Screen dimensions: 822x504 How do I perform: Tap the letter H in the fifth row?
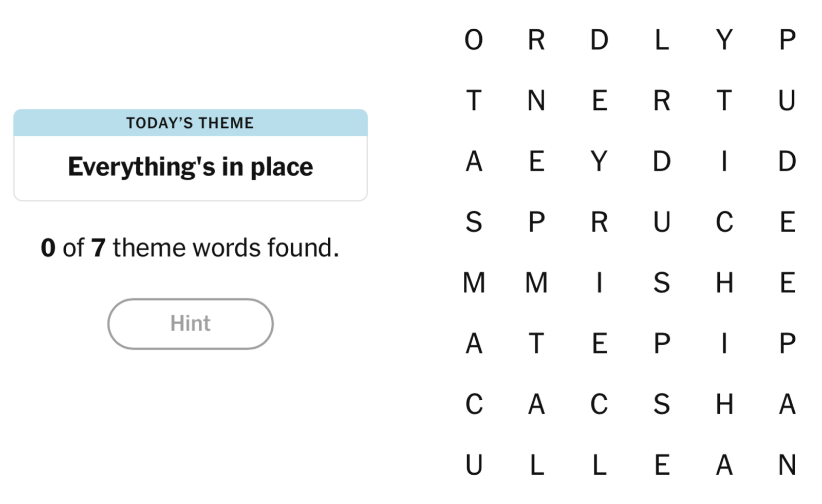724,283
